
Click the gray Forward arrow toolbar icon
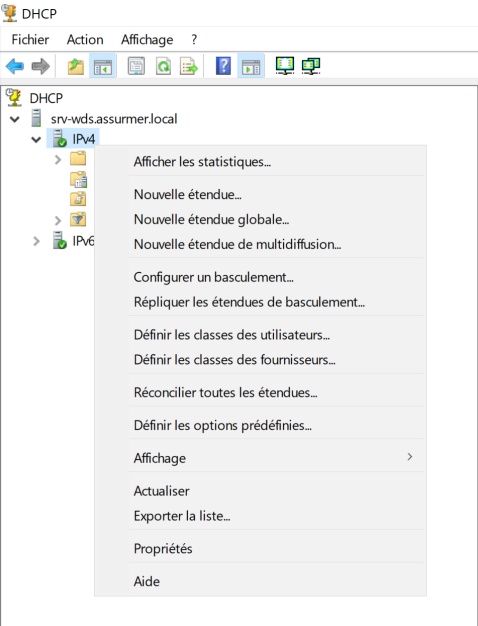click(x=40, y=66)
